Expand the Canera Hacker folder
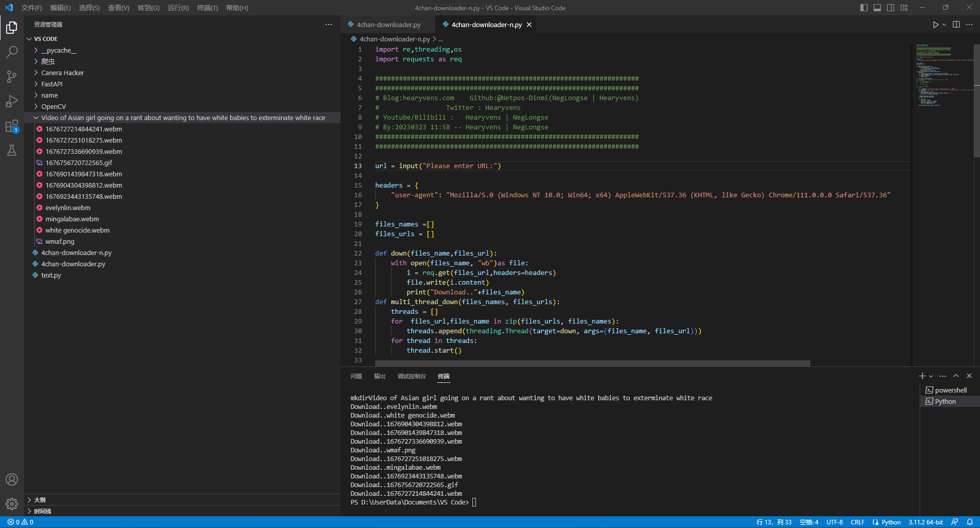 click(183, 73)
